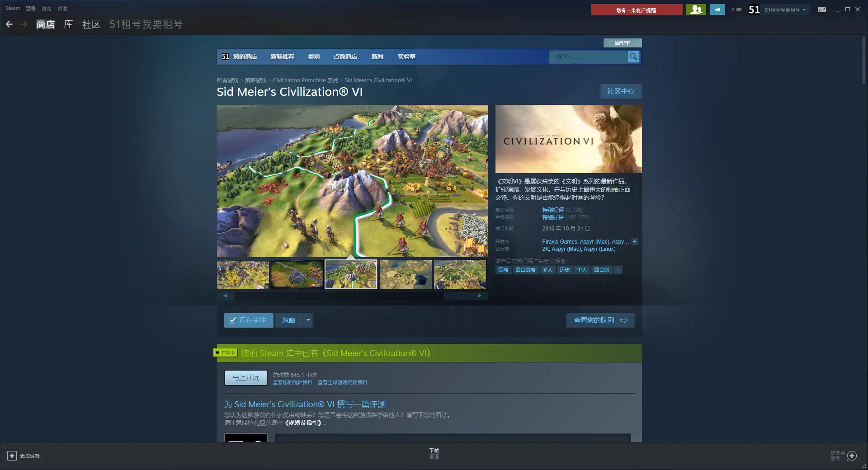
Task: Open the 社区中心 community hub
Action: coord(621,91)
